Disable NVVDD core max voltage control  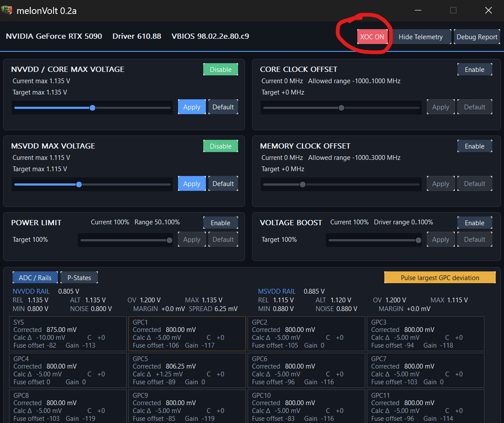(221, 69)
